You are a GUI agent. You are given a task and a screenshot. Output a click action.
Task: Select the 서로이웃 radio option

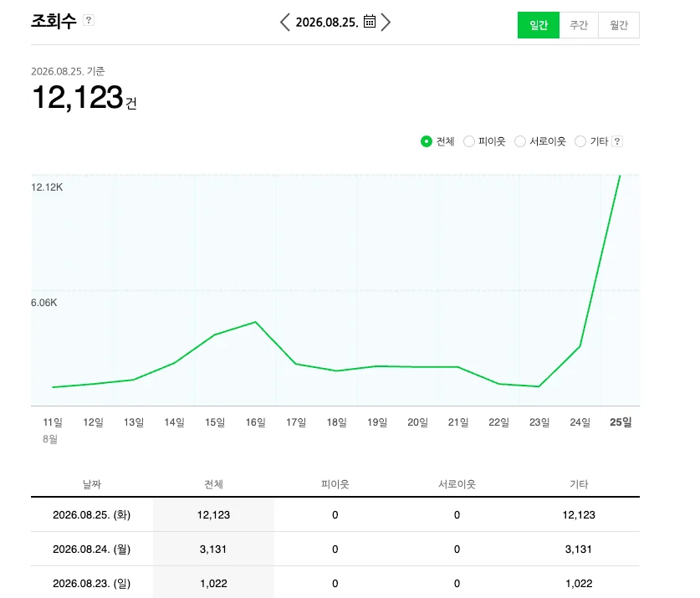coord(520,141)
